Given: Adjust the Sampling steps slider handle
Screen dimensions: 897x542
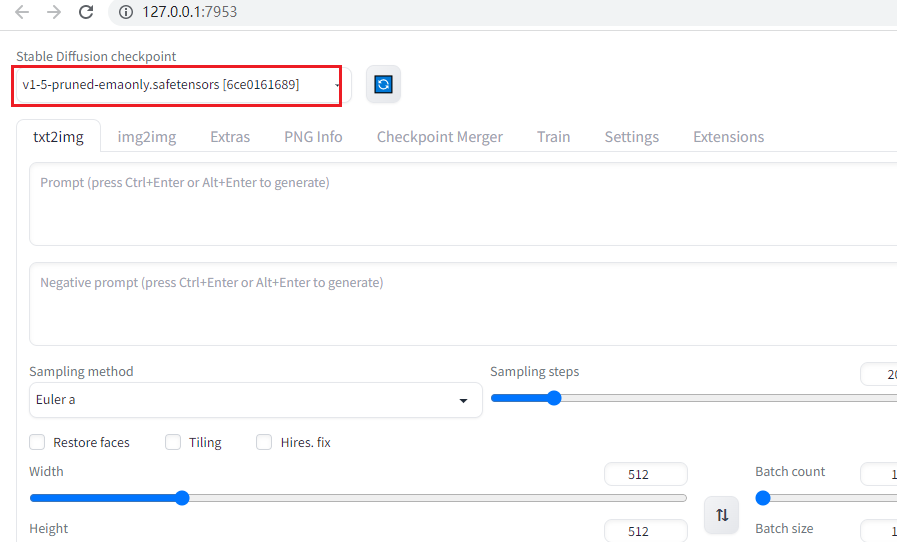Looking at the screenshot, I should (x=554, y=398).
